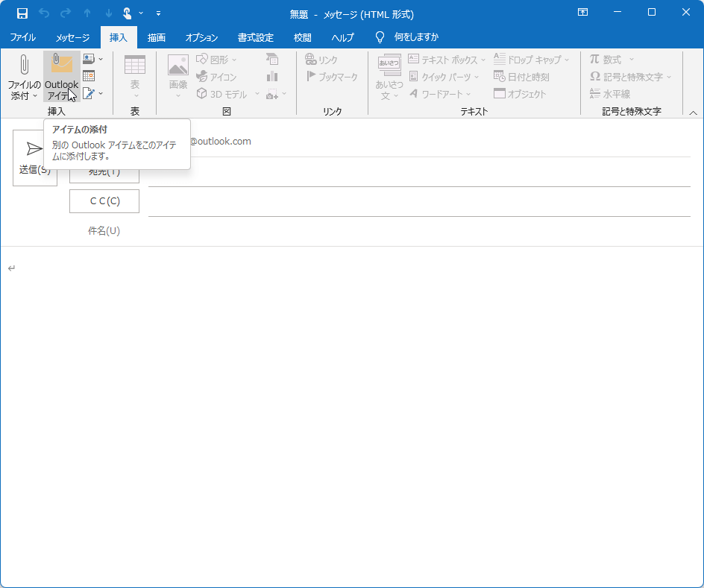The height and width of the screenshot is (588, 704).
Task: Open the 図形 shapes dropdown
Action: (217, 59)
